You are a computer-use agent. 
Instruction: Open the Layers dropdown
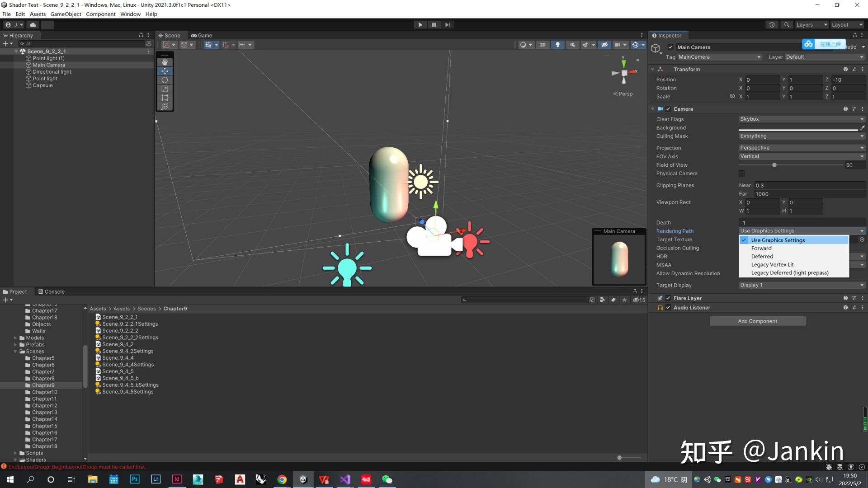811,24
